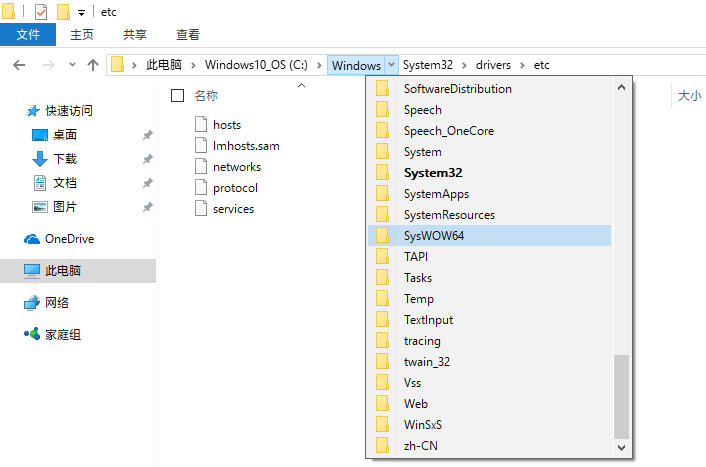
Task: Click the up-one-level arrow button
Action: click(x=93, y=65)
